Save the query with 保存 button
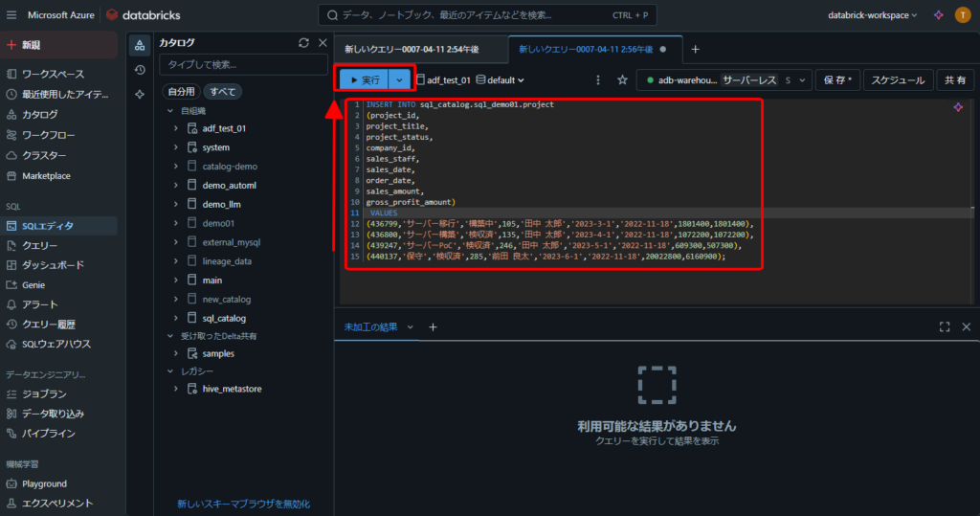Image resolution: width=980 pixels, height=516 pixels. tap(837, 80)
